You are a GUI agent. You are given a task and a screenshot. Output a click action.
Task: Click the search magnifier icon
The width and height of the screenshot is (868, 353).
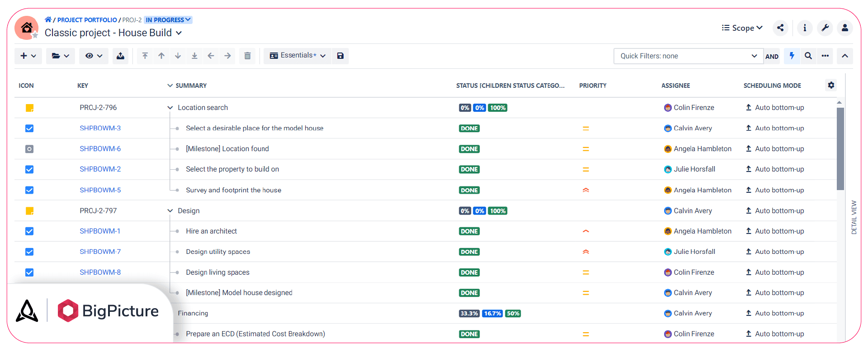808,56
